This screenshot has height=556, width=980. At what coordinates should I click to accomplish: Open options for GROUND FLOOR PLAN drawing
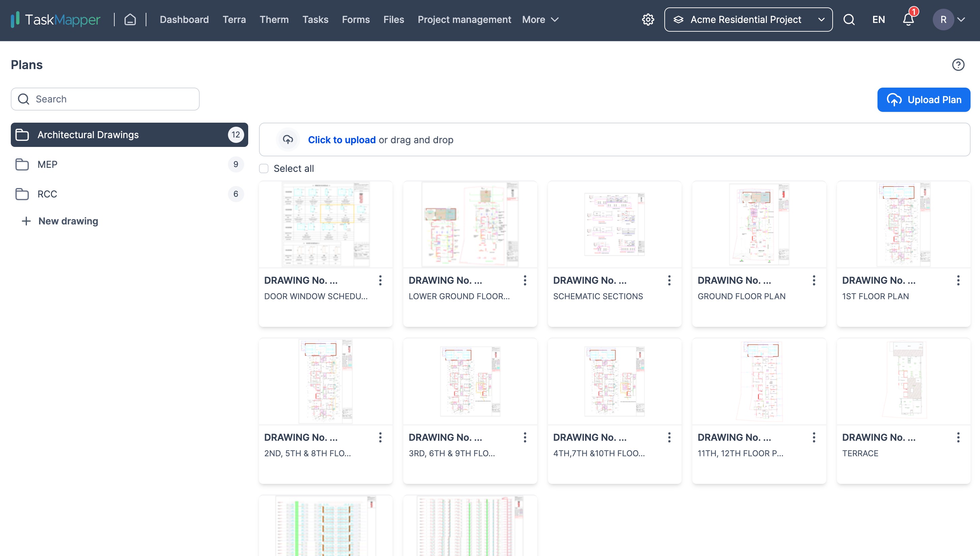[814, 280]
